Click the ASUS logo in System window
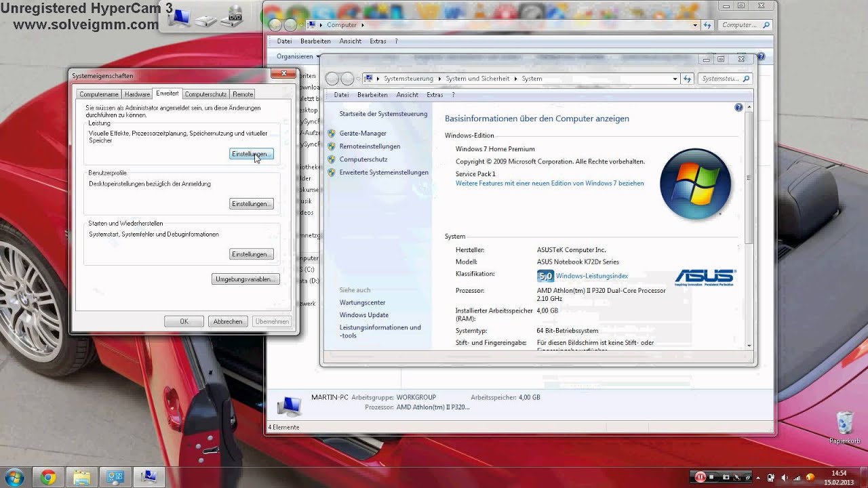The height and width of the screenshot is (488, 868). point(705,277)
